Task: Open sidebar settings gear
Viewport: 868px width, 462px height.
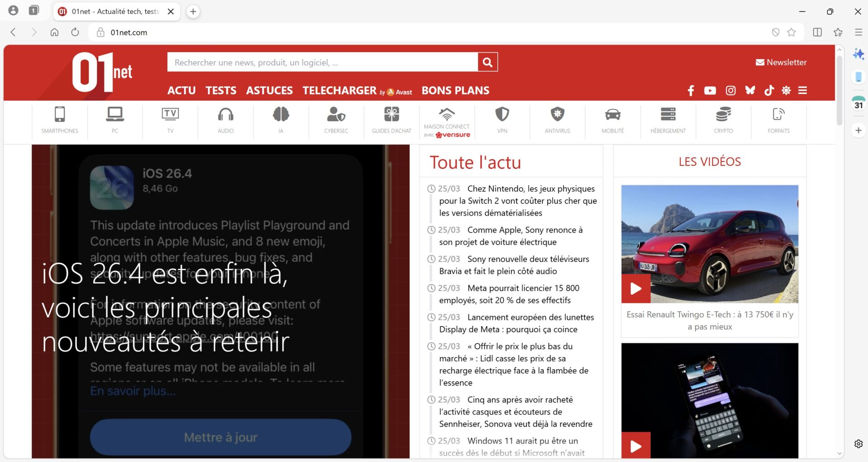Action: [x=859, y=443]
